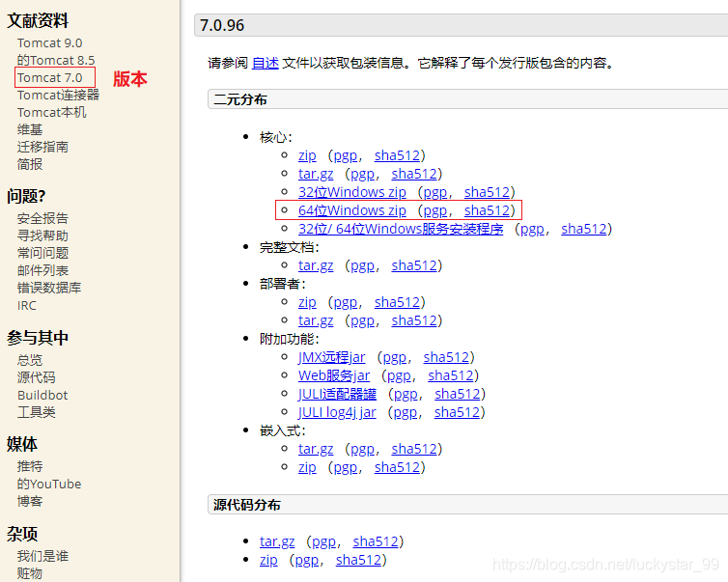This screenshot has height=582, width=728.
Task: Download the 完整文档 tar.gz
Action: point(316,265)
